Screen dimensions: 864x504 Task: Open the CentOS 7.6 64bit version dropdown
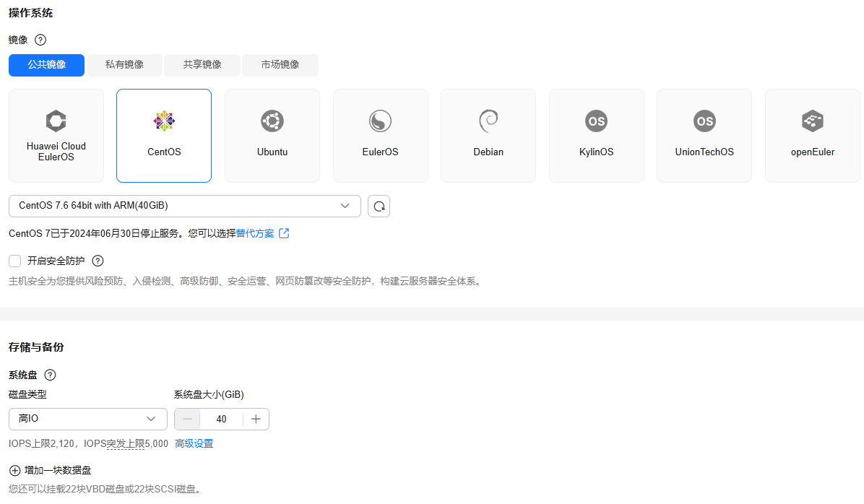185,206
